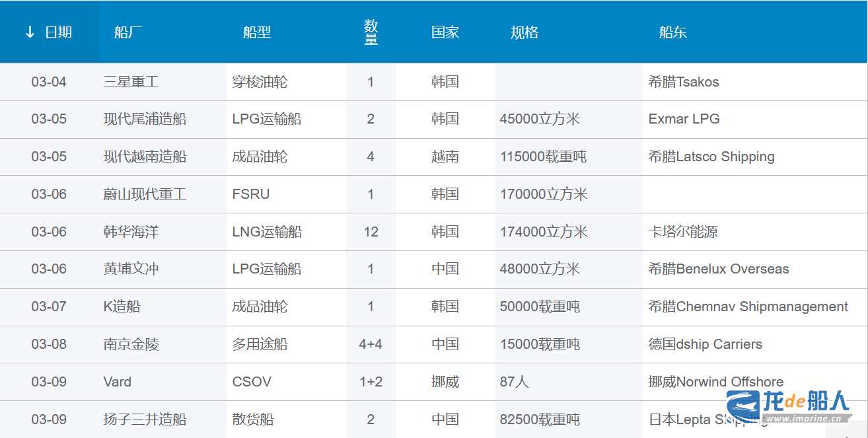Click country 中国 in 黄埔文冲 row
868x438 pixels.
pyautogui.click(x=445, y=269)
